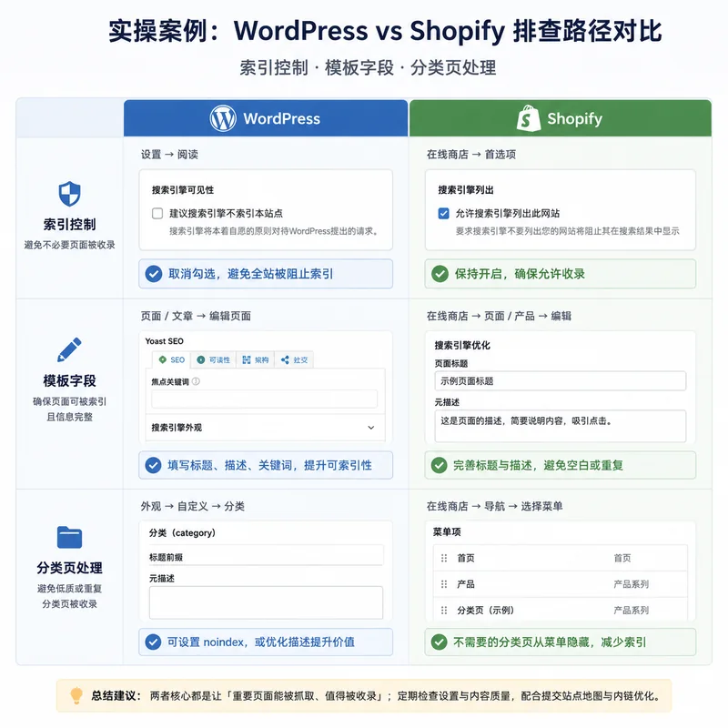The height and width of the screenshot is (728, 728).
Task: Click the Shopify column header
Action: point(560,118)
